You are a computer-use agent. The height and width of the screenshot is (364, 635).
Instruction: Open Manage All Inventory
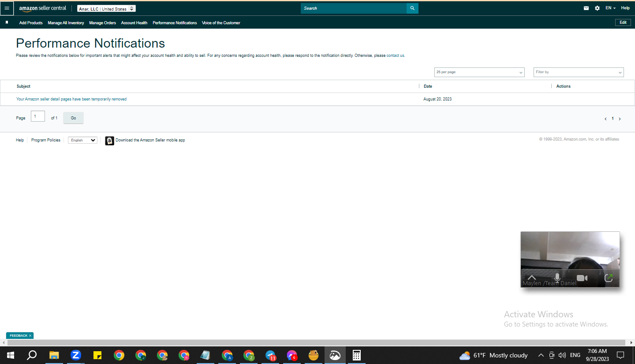click(x=66, y=23)
